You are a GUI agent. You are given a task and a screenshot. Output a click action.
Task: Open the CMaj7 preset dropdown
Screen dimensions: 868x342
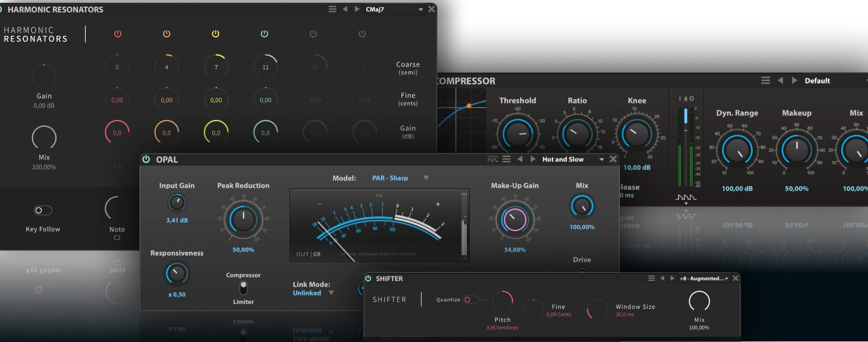coord(394,10)
